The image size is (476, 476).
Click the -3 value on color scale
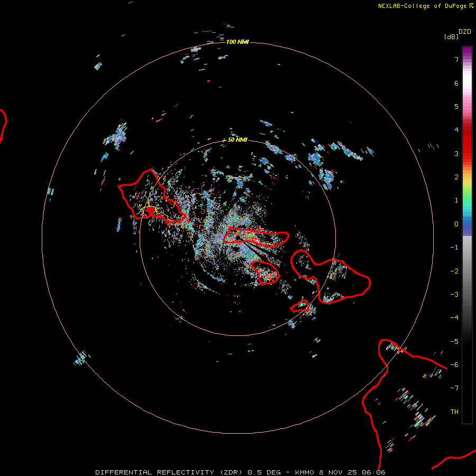coord(454,295)
